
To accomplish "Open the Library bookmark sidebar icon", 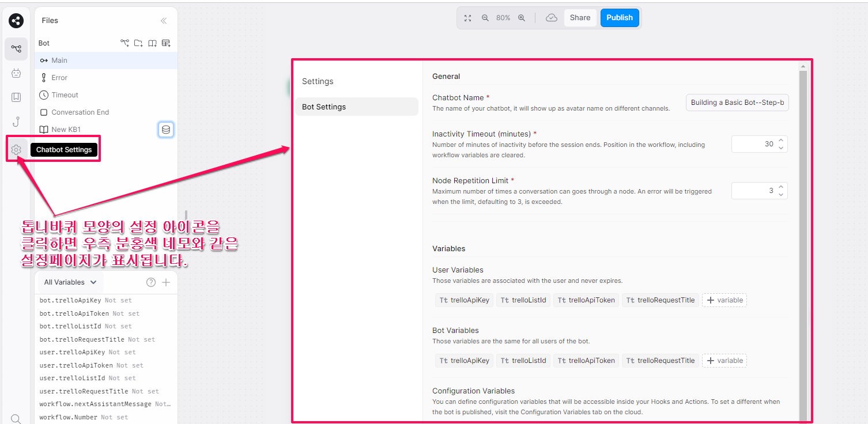I will 16,97.
